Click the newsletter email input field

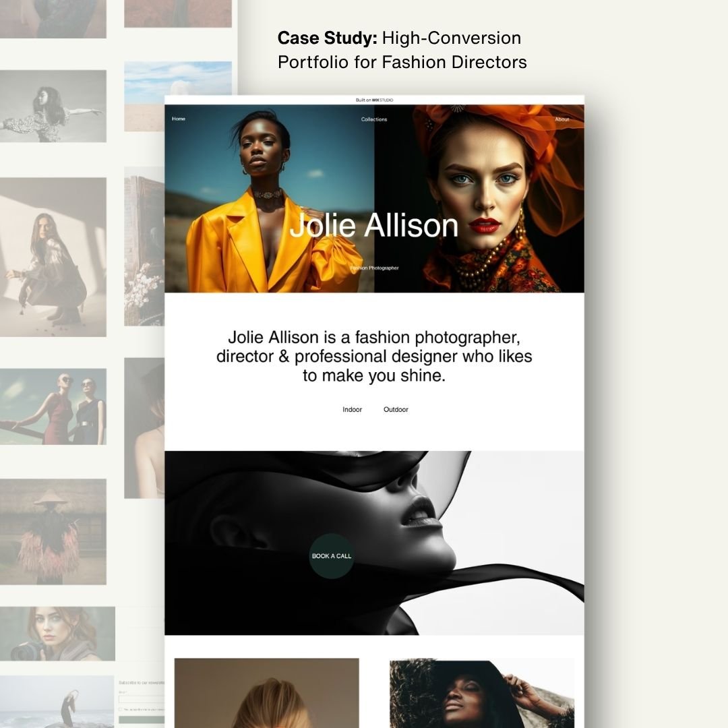point(143,699)
